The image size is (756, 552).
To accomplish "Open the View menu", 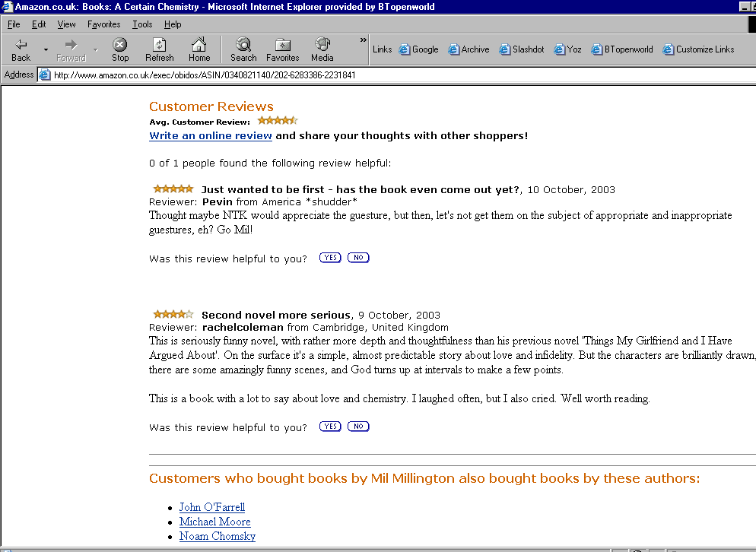I will (x=66, y=24).
